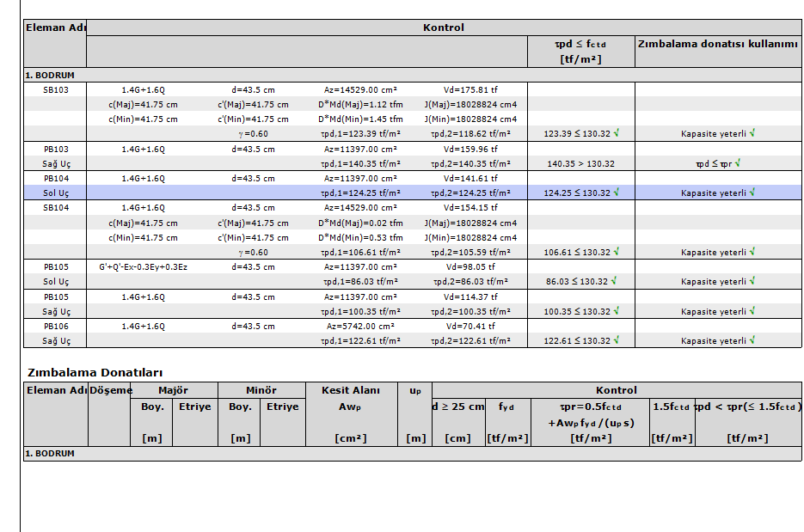
Task: Click green check beside 106.61 ≤ 130.32
Action: tap(617, 252)
